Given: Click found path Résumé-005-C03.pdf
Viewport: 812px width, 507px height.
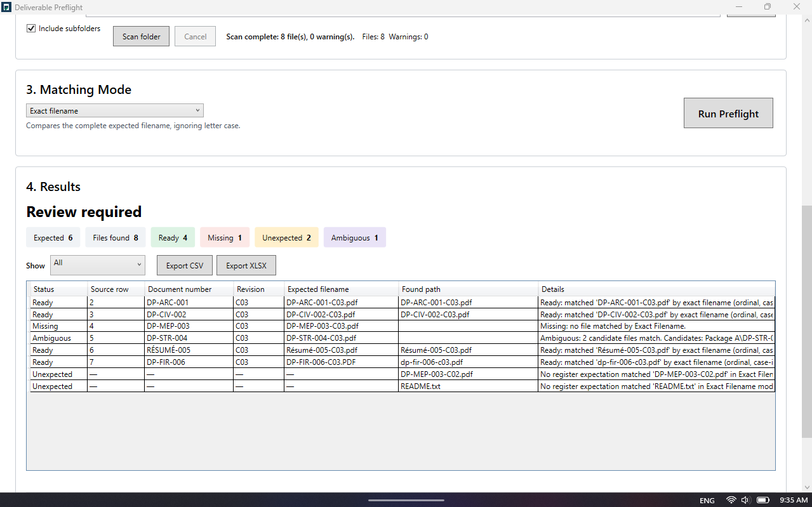Looking at the screenshot, I should click(468, 350).
